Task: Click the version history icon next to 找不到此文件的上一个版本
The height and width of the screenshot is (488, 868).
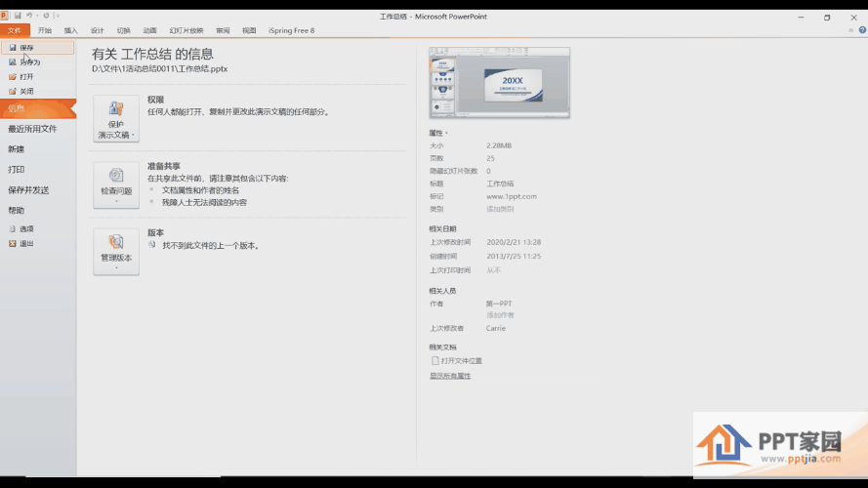Action: (151, 245)
